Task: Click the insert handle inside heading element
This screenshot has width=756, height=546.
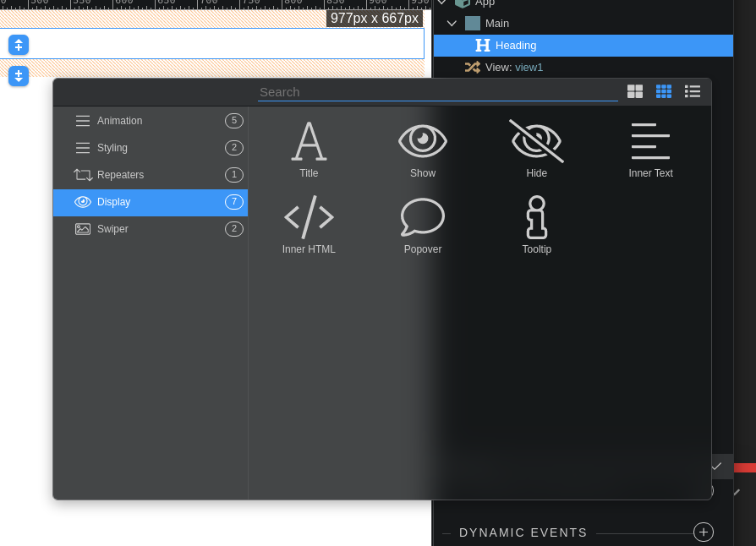Action: 19,45
